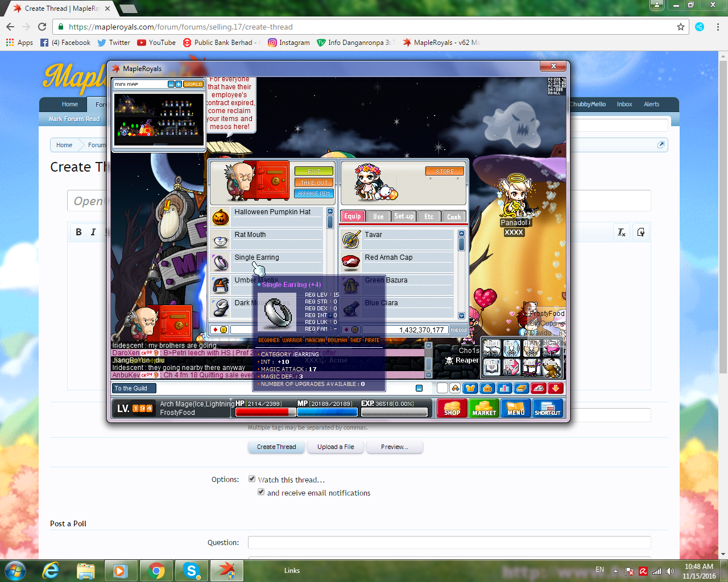This screenshot has height=582, width=728.
Task: Open the 'To the Guild' chat target selector
Action: 134,388
